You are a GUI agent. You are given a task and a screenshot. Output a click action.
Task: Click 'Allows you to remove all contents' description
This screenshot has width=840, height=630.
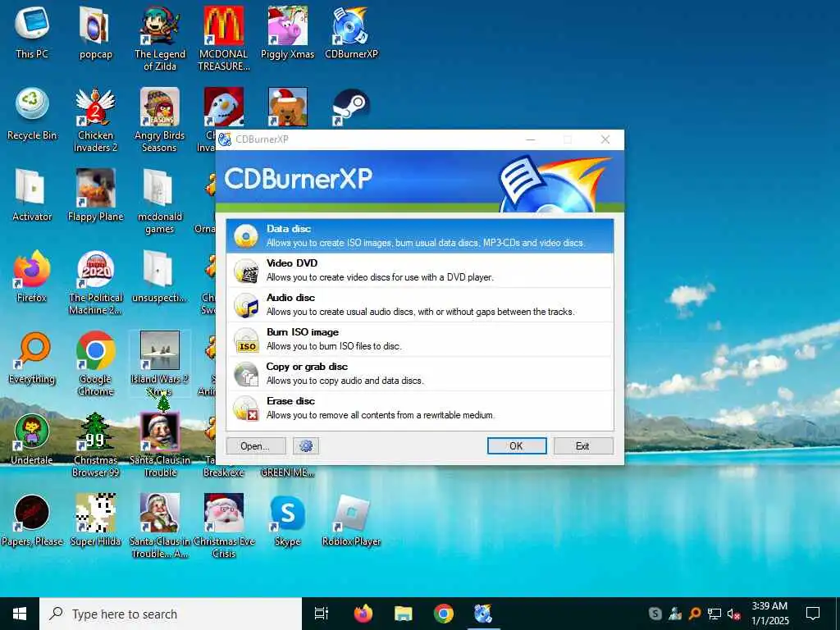tap(381, 415)
